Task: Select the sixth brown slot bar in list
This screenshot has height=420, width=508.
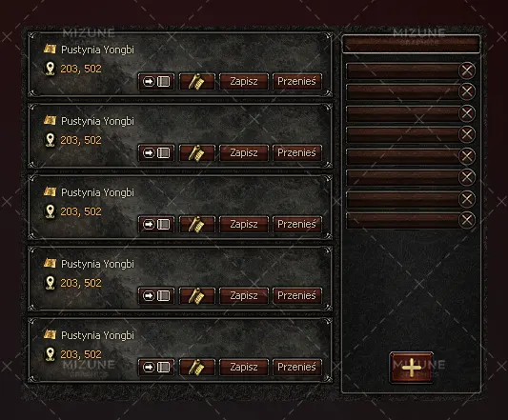Action: (403, 177)
